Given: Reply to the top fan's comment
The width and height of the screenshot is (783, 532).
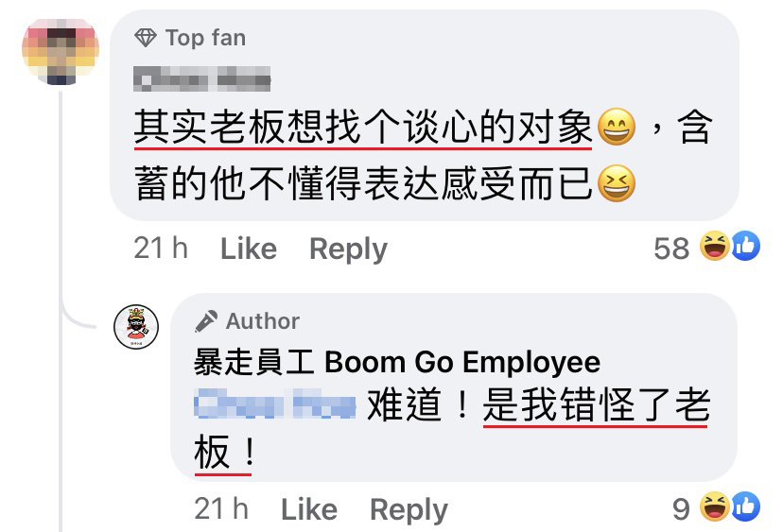Looking at the screenshot, I should click(x=348, y=249).
